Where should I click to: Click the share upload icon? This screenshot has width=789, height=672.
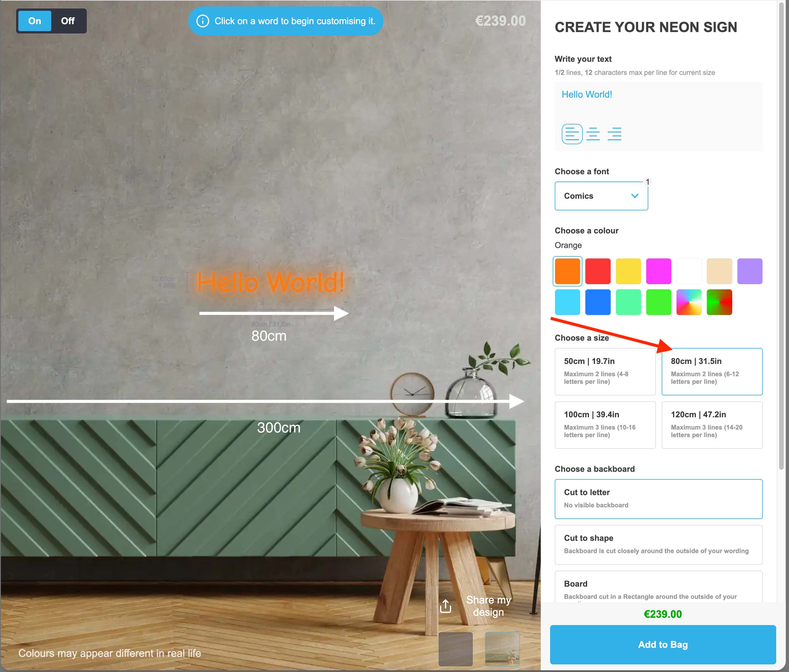click(445, 606)
